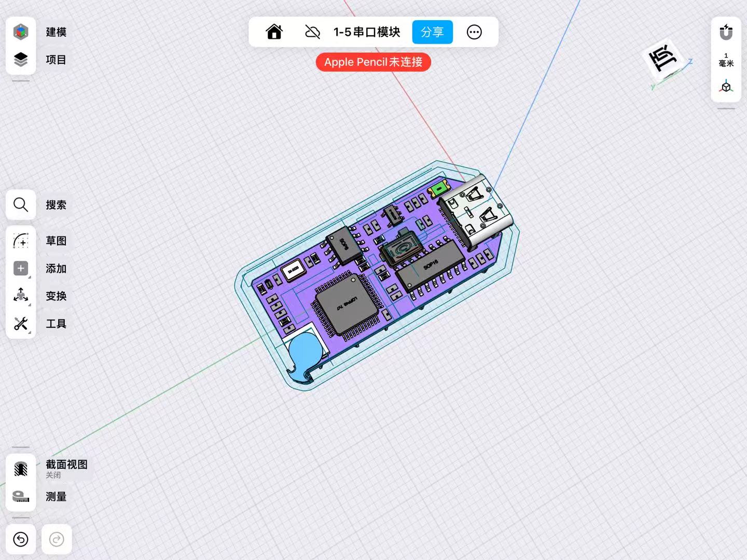Open the 项目 layers icon
This screenshot has width=747, height=560.
(21, 60)
